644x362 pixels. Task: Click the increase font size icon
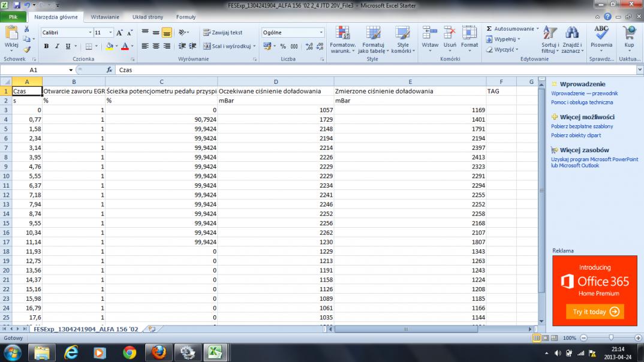[x=120, y=32]
